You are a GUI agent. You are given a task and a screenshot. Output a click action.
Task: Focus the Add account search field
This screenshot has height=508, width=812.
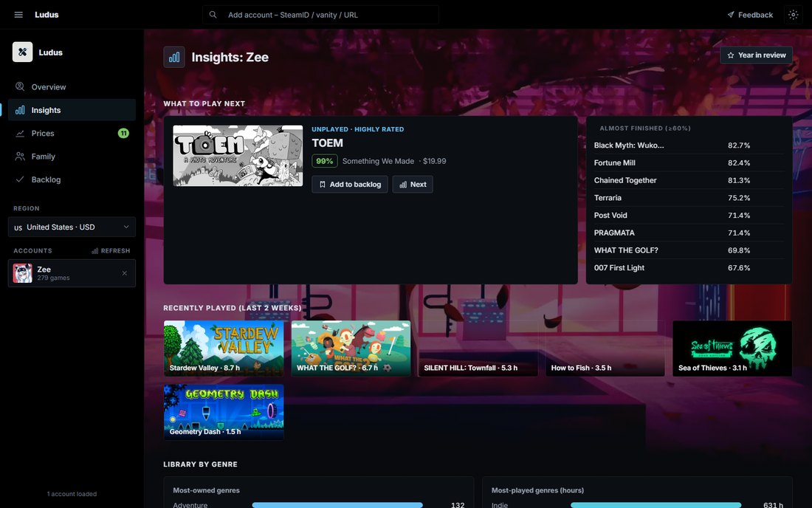tap(320, 15)
